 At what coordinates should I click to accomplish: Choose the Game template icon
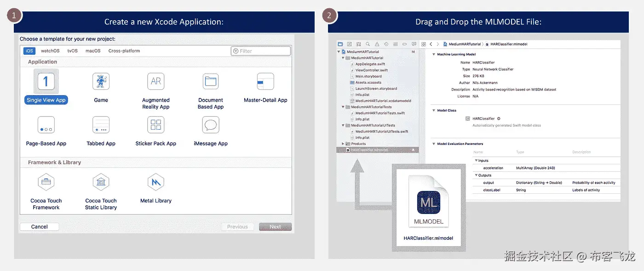tap(101, 81)
